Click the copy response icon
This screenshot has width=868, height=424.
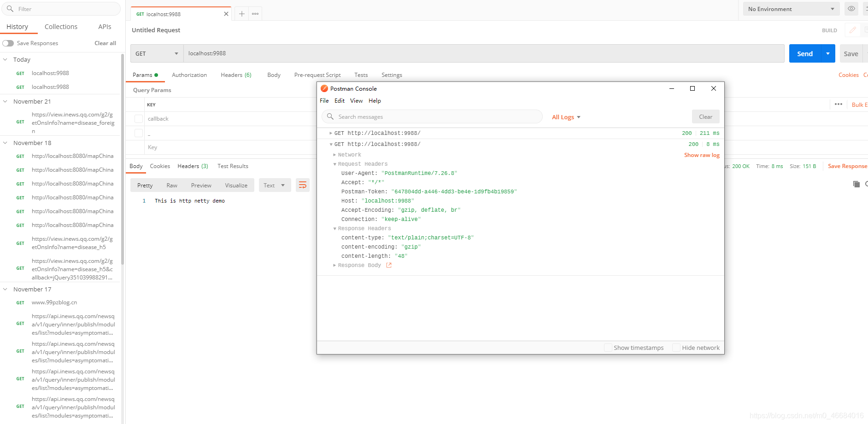(x=856, y=184)
